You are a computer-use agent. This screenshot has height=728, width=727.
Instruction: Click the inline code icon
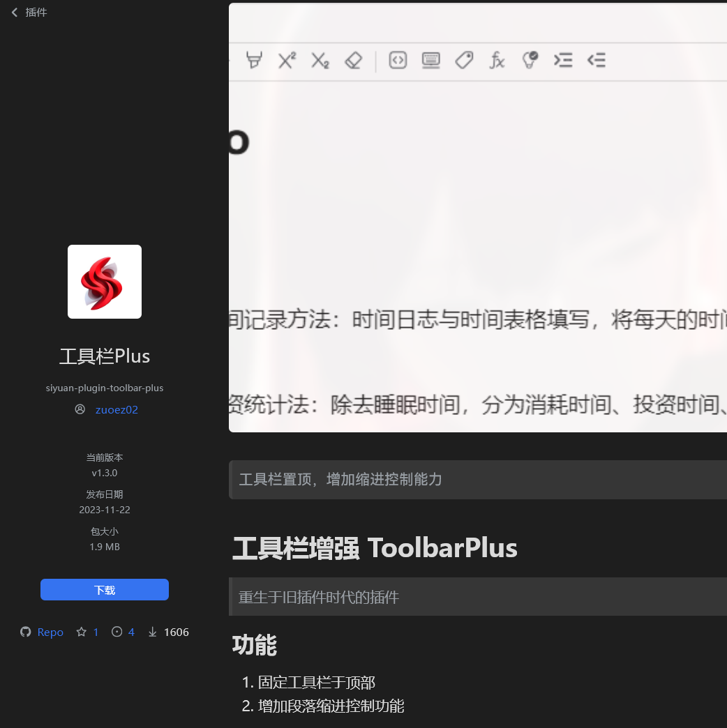click(x=398, y=61)
